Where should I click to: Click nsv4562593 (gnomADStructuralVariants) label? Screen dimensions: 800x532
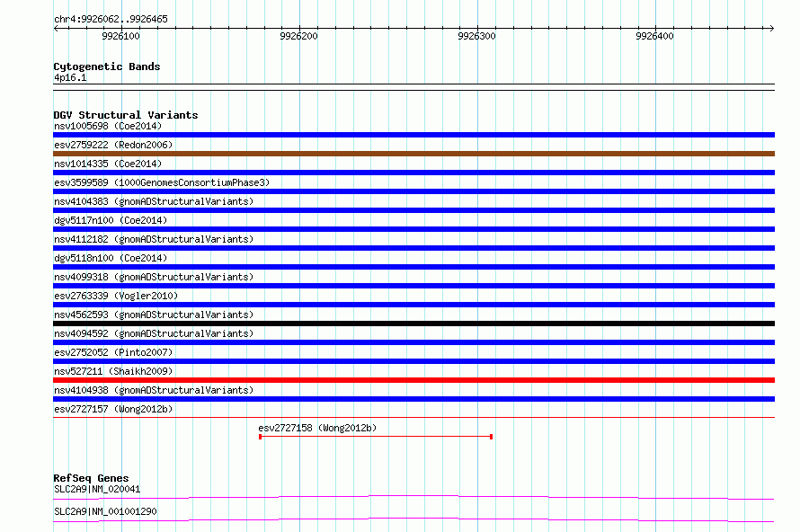(x=154, y=315)
